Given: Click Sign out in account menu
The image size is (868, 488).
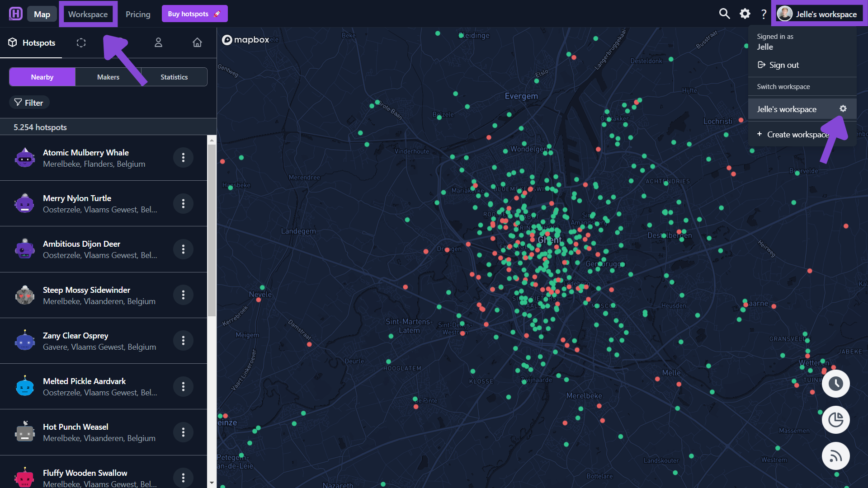Looking at the screenshot, I should click(778, 65).
